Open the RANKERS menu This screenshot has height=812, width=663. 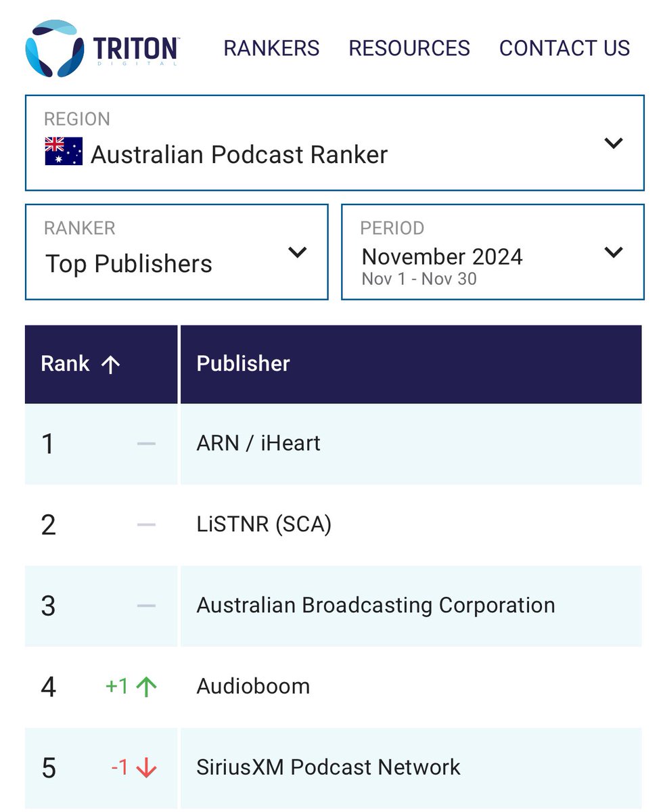271,49
